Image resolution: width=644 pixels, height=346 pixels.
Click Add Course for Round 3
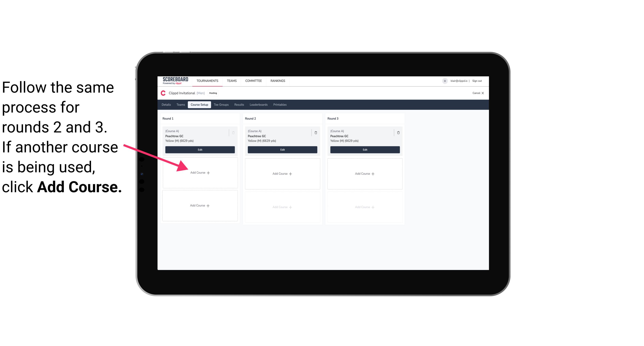(365, 173)
